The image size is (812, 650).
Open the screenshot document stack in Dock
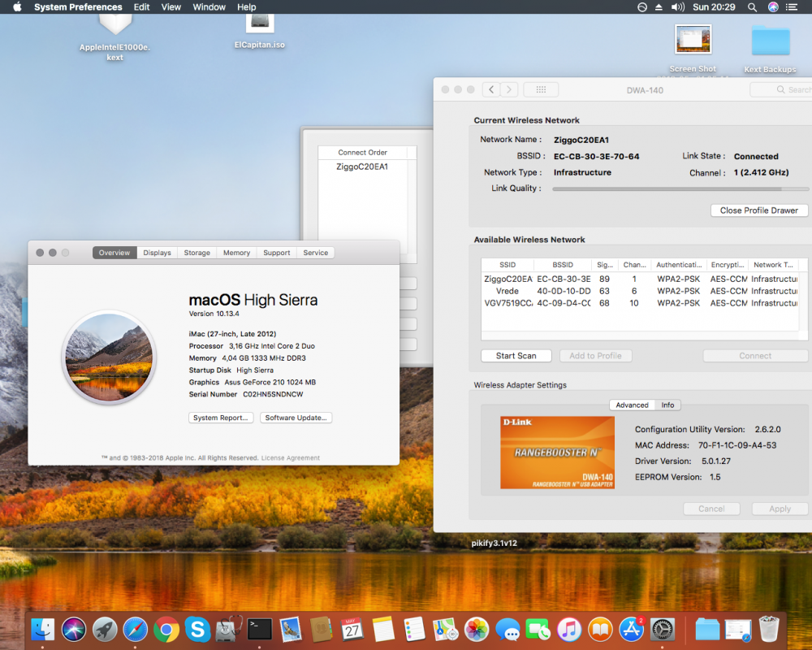tap(738, 630)
